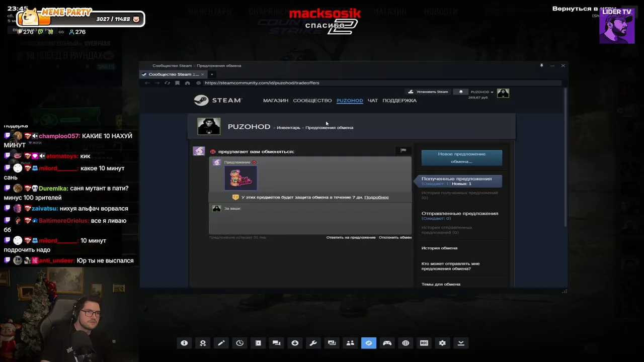
Task: Click 'Ответить на предложение'
Action: coord(351,237)
